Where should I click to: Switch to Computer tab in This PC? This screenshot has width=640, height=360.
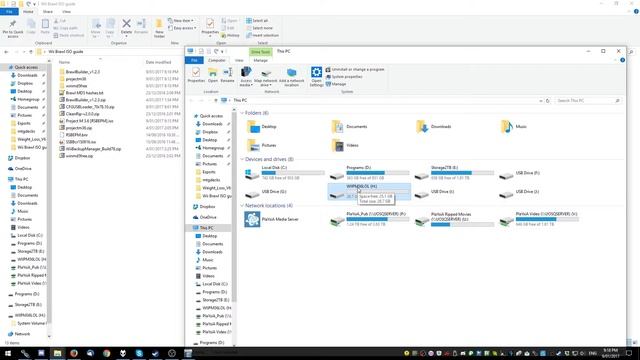click(x=216, y=60)
